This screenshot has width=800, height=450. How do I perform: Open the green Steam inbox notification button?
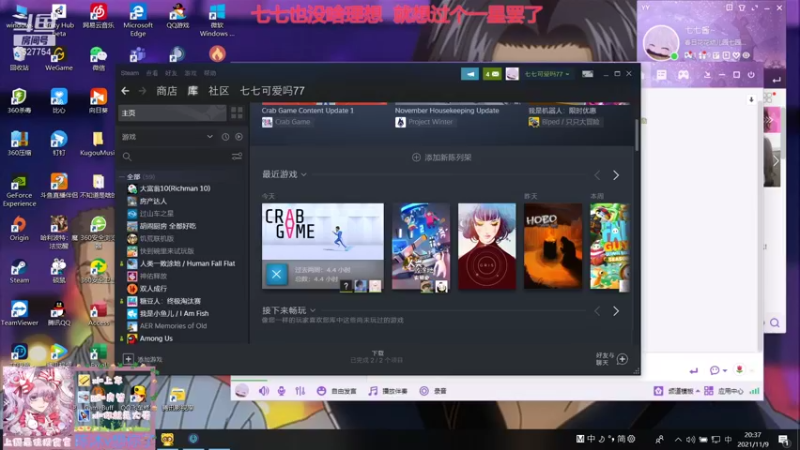492,74
